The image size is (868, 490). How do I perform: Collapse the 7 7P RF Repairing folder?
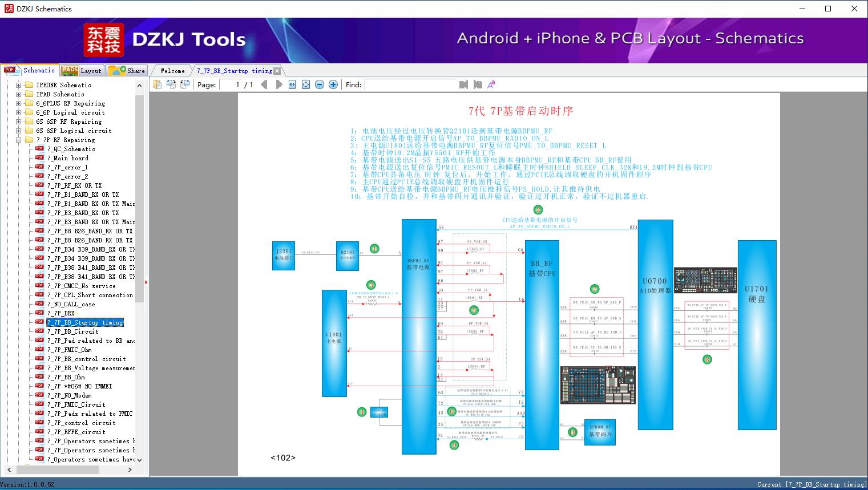pos(18,140)
